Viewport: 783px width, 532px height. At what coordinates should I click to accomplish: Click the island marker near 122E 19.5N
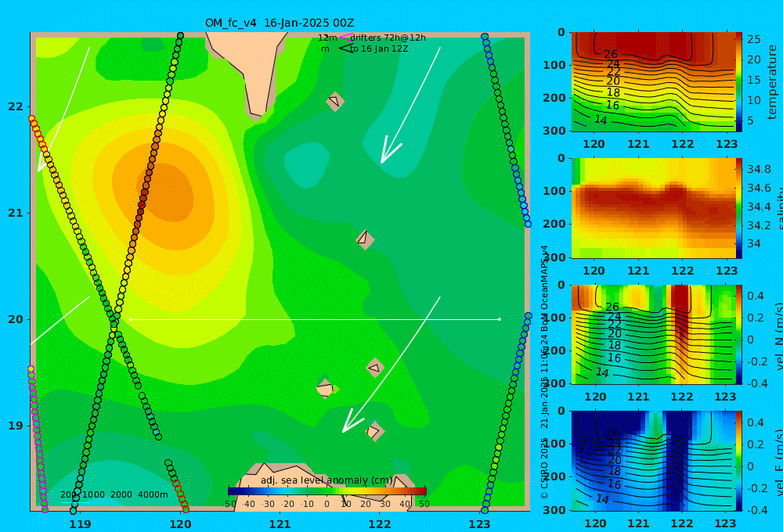pos(374,368)
